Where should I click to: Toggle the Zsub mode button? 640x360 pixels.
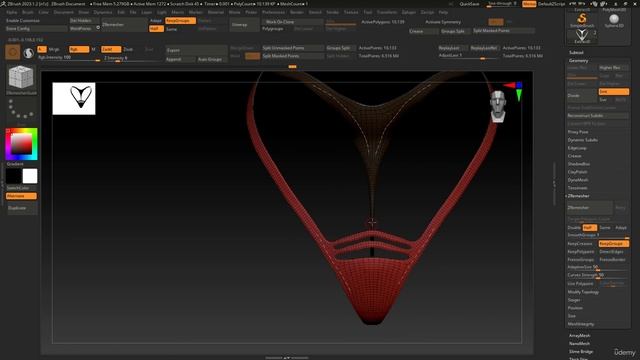coord(128,49)
